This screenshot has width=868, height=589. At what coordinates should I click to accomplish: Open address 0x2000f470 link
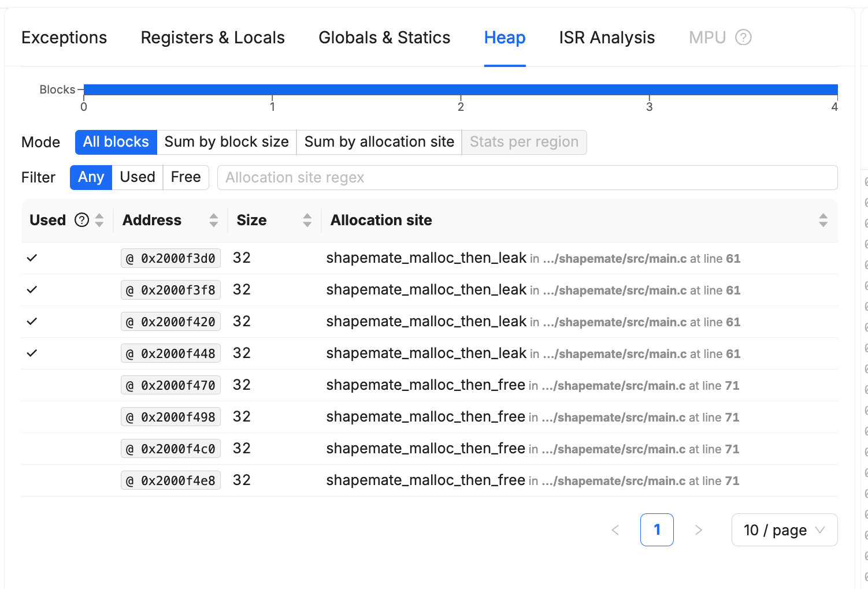coord(171,385)
